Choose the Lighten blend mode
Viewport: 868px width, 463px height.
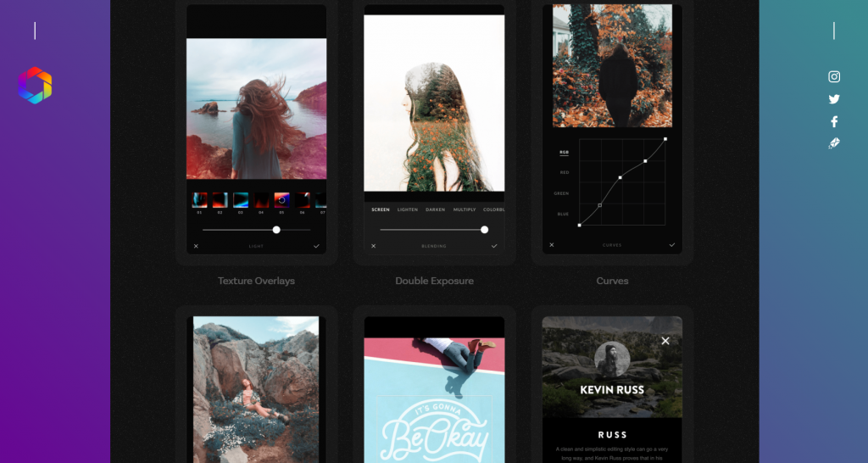[408, 210]
